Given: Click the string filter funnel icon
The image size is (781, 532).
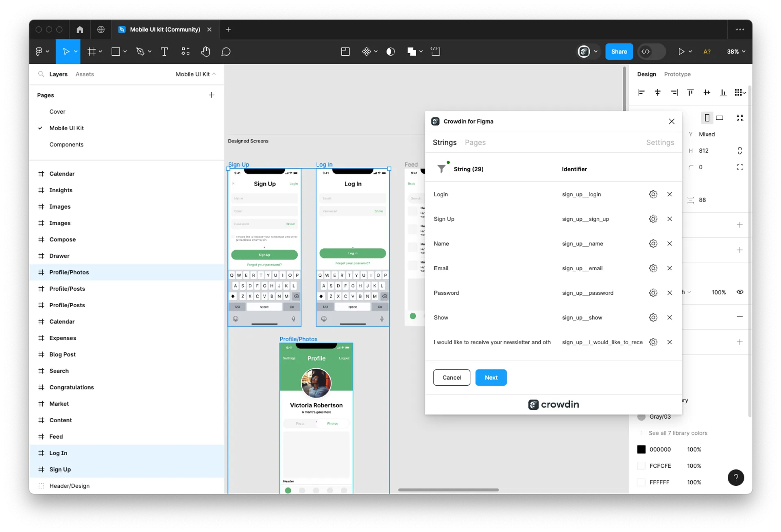Looking at the screenshot, I should (441, 168).
